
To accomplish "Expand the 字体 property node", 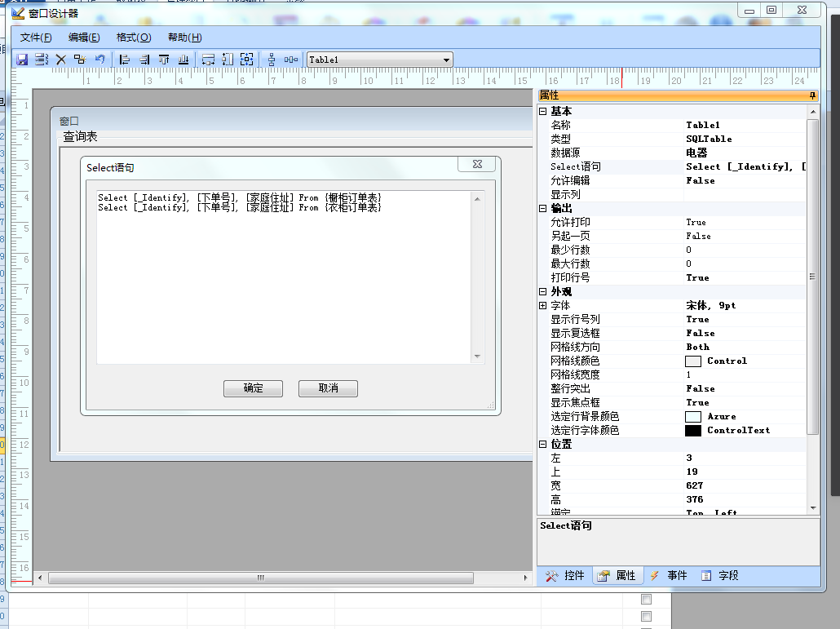I will point(543,305).
